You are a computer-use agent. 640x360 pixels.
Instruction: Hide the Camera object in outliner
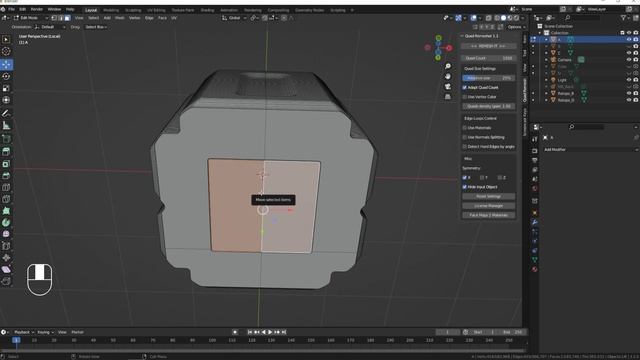[x=629, y=60]
